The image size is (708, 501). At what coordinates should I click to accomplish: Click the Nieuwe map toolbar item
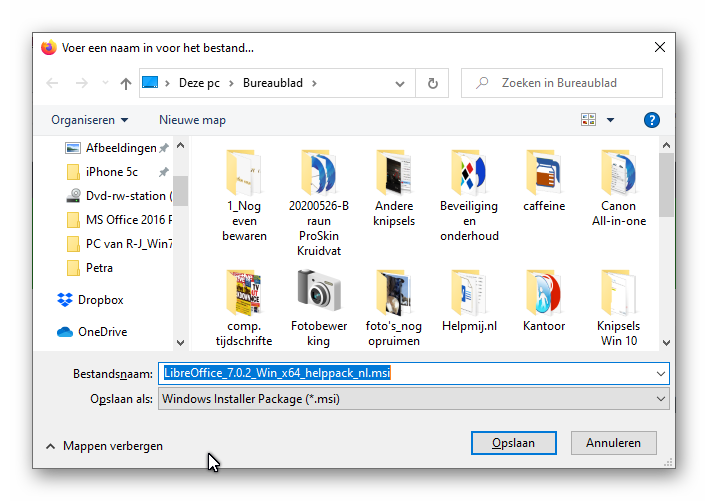point(192,120)
